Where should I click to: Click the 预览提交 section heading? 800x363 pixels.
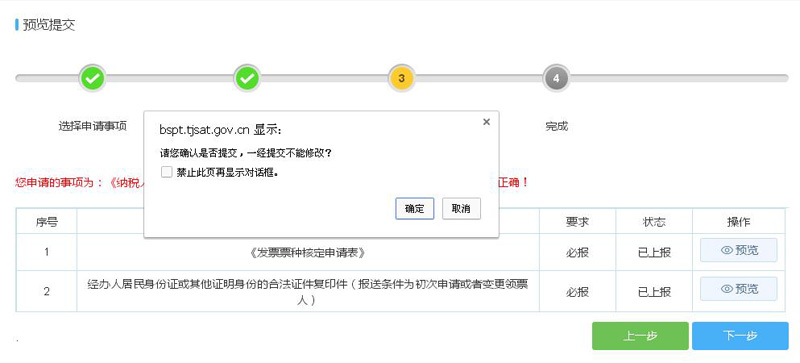pos(48,25)
